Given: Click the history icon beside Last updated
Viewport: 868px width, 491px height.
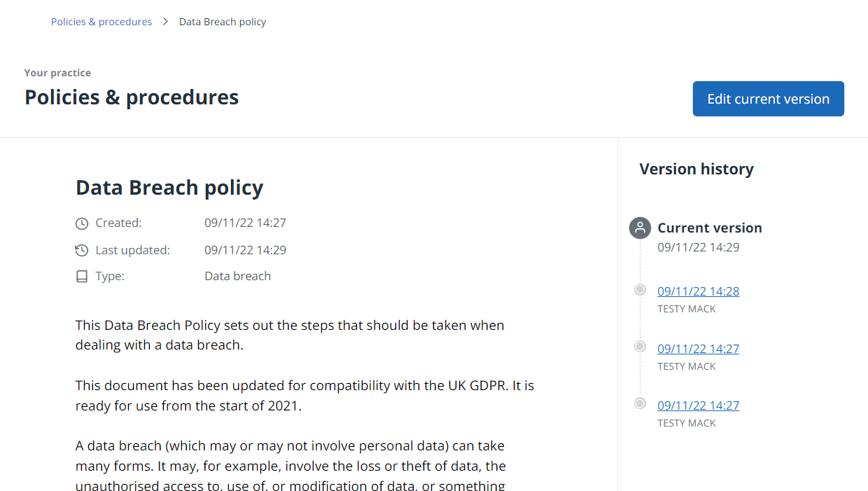Looking at the screenshot, I should pyautogui.click(x=82, y=250).
